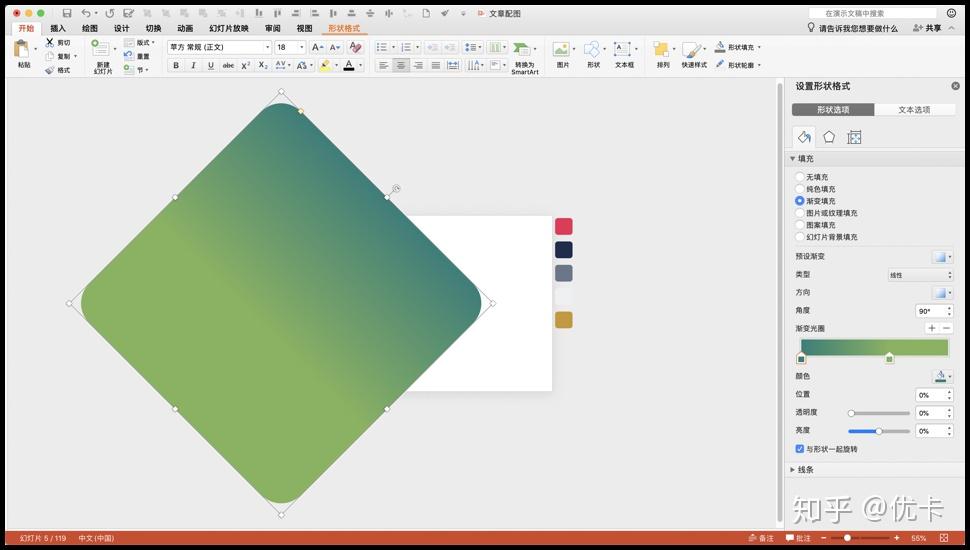Click the Superscript X² button
Viewport: 970px width, 550px height.
point(246,65)
